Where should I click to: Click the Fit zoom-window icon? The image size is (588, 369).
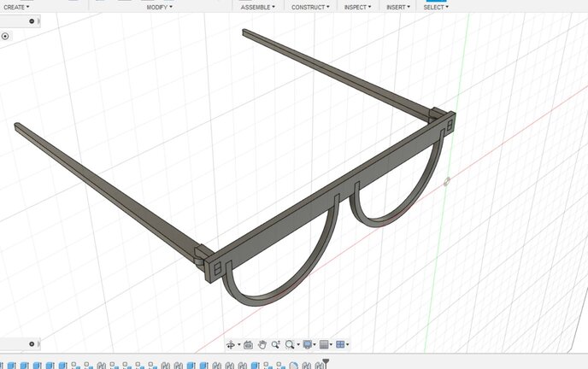(290, 344)
